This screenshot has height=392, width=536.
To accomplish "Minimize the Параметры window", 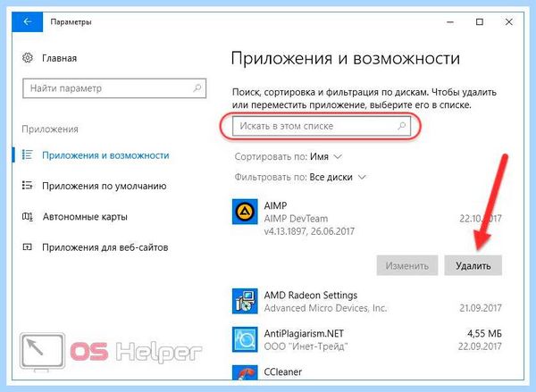I will 450,21.
